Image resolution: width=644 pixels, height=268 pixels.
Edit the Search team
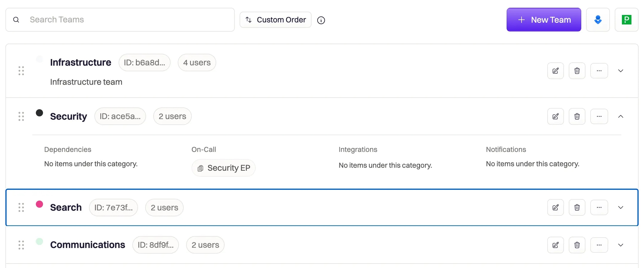click(x=555, y=207)
